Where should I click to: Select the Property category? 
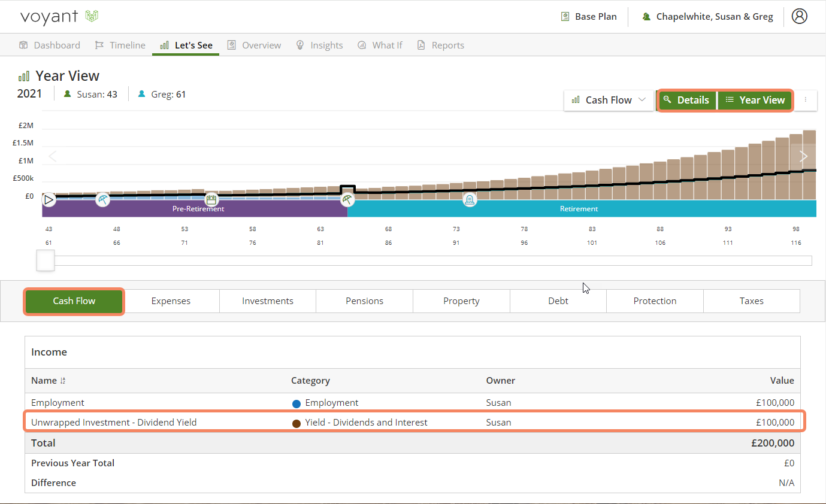461,301
